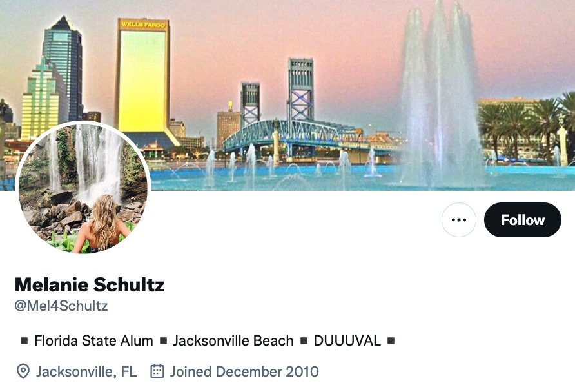Screen dimensions: 575x392
Task: Click the first square bullet in bio
Action: [x=24, y=341]
